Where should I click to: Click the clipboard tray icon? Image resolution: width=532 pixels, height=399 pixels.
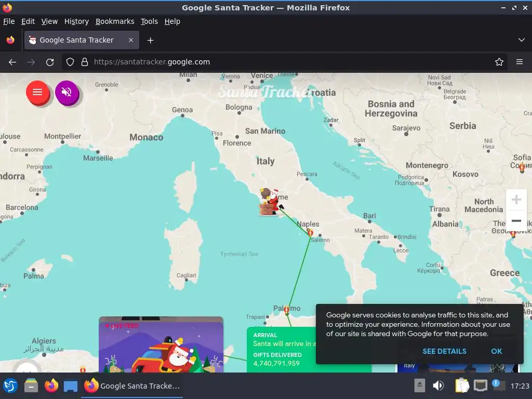(x=462, y=386)
